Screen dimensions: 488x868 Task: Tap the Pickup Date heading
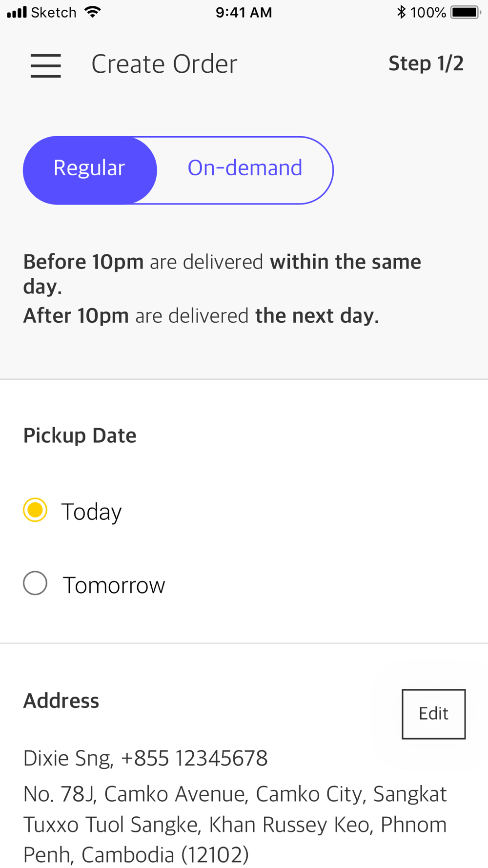click(80, 435)
